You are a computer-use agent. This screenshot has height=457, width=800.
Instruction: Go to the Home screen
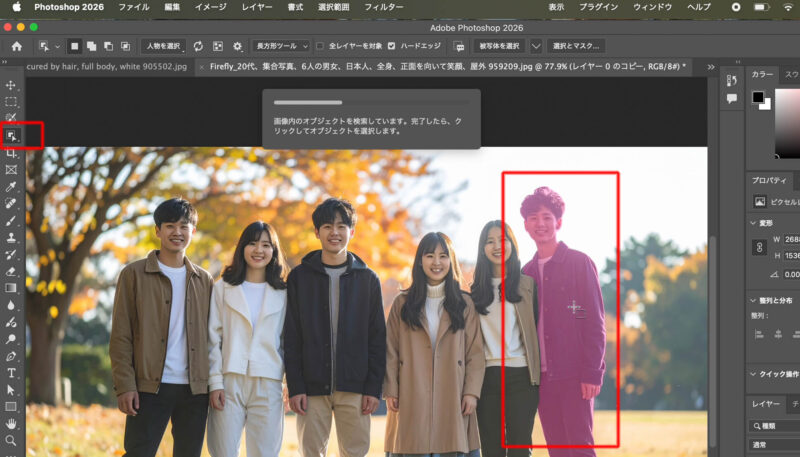[x=17, y=46]
